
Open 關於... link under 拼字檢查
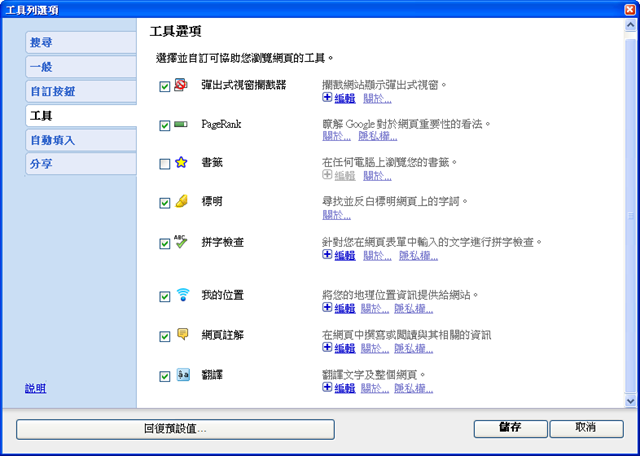(377, 256)
